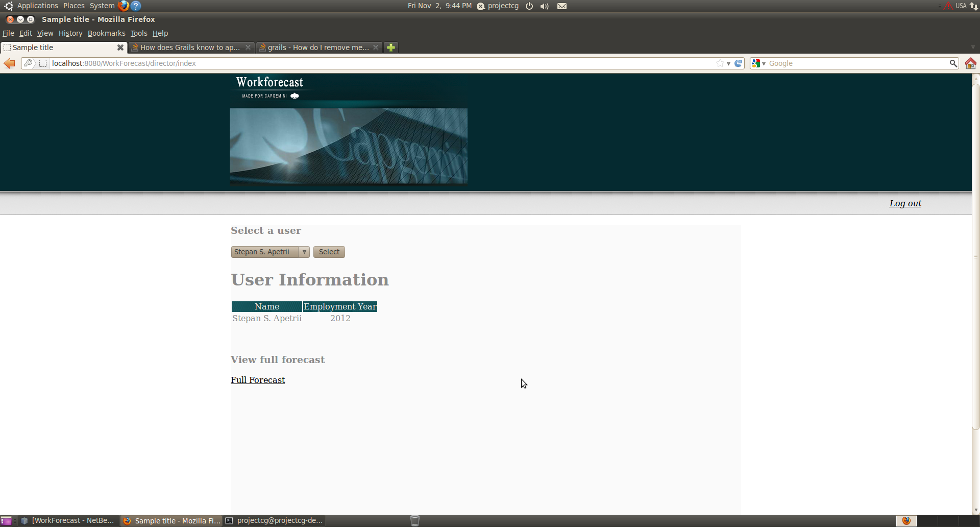This screenshot has height=527, width=980.
Task: Click the Select button
Action: point(329,252)
